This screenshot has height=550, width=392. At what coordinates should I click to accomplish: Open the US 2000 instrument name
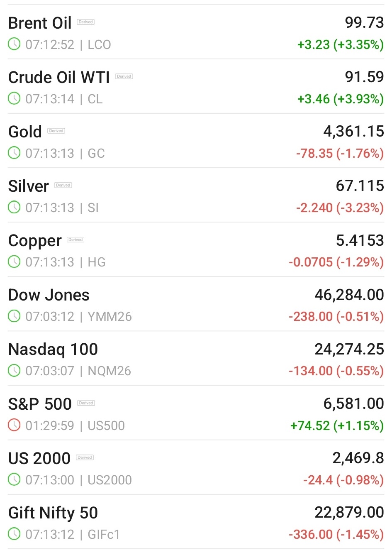pos(39,459)
